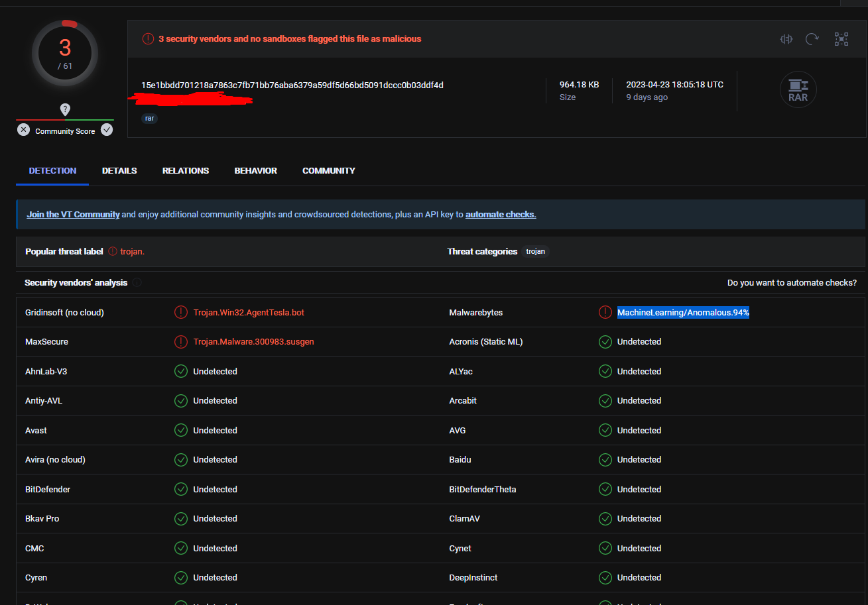
Task: Open the DETECTION tab
Action: pos(52,171)
